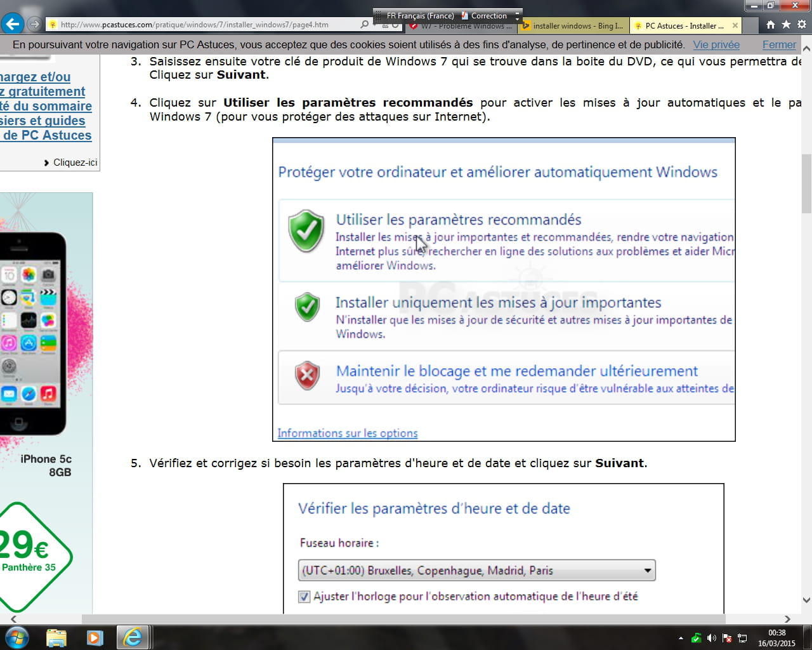Click the iPhone 5c 8GB ad caption

click(x=46, y=465)
